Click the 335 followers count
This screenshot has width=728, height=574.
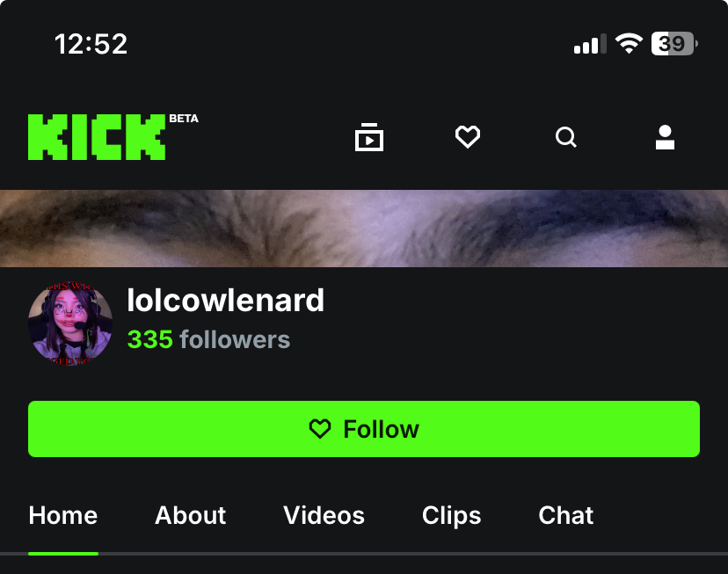208,339
